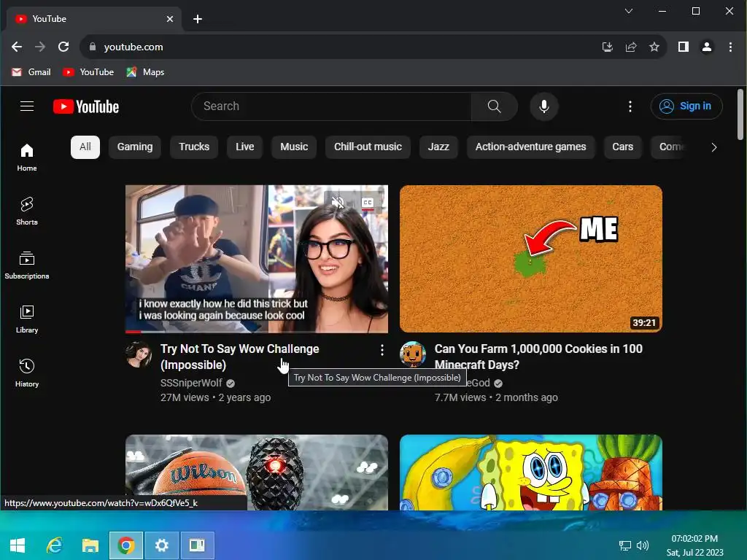The height and width of the screenshot is (560, 747).
Task: Open Chrome profile icon
Action: click(x=706, y=47)
